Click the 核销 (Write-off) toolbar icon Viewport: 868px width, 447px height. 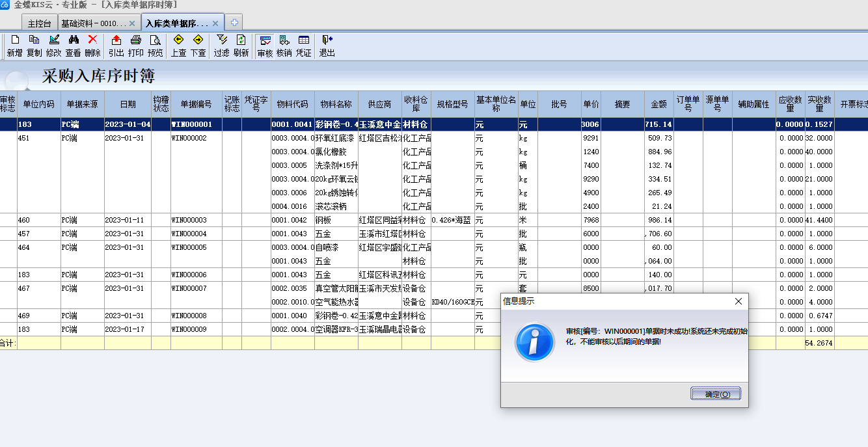[284, 46]
